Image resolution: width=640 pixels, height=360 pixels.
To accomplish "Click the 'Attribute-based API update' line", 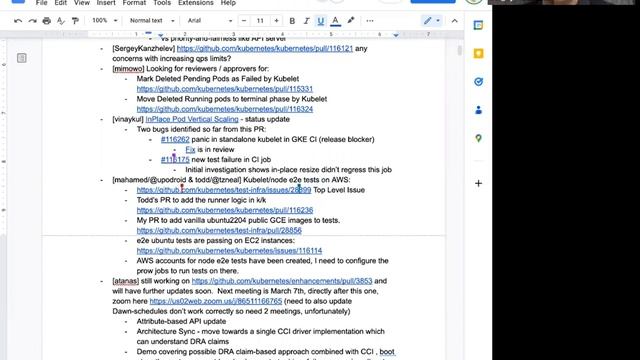I will [181, 322].
